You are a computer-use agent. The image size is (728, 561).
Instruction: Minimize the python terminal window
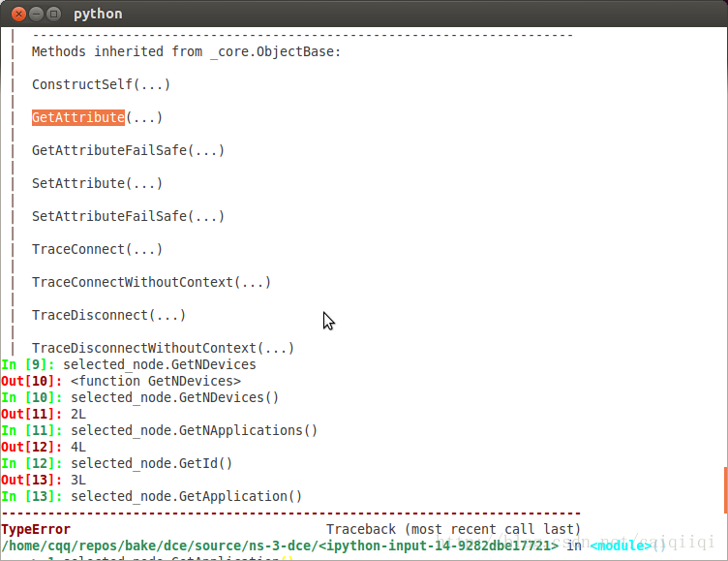pyautogui.click(x=36, y=14)
